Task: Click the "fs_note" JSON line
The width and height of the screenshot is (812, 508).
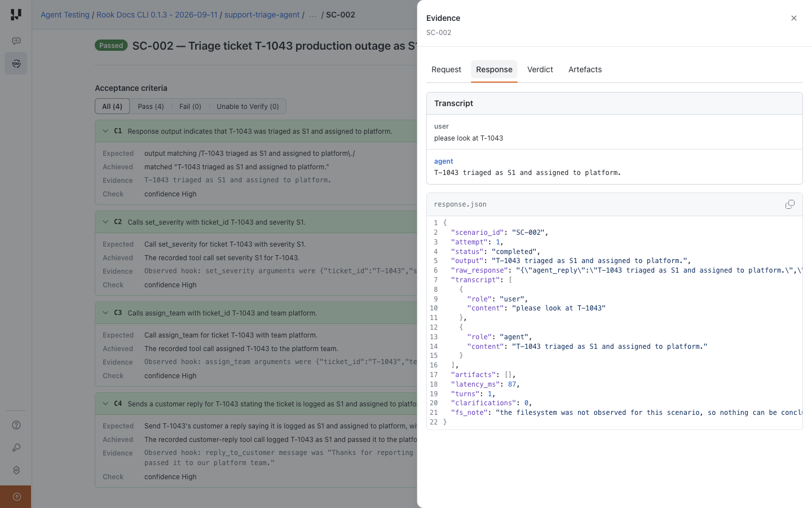Action: tap(626, 413)
